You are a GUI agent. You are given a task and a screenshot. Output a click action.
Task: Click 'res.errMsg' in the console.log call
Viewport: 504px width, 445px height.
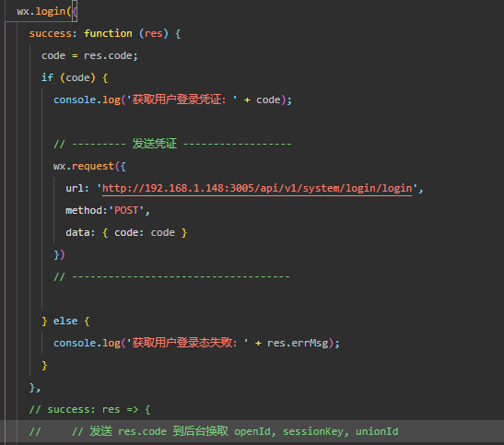[x=298, y=343]
